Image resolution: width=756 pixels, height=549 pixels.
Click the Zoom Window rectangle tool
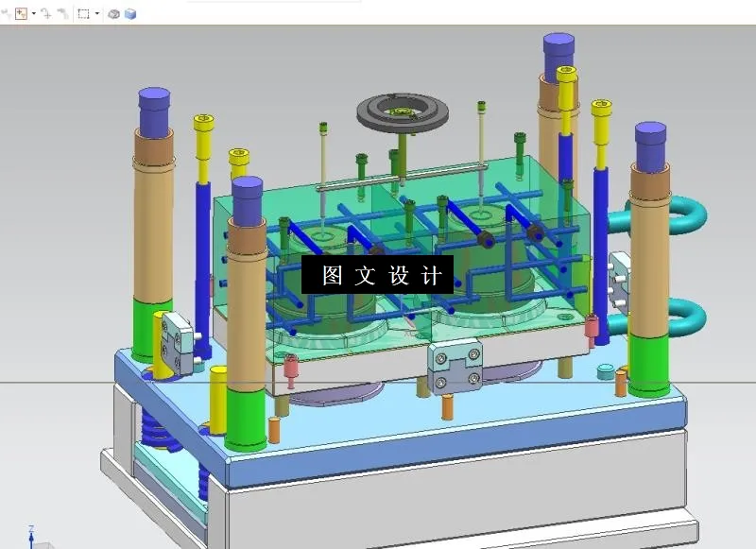pos(83,13)
